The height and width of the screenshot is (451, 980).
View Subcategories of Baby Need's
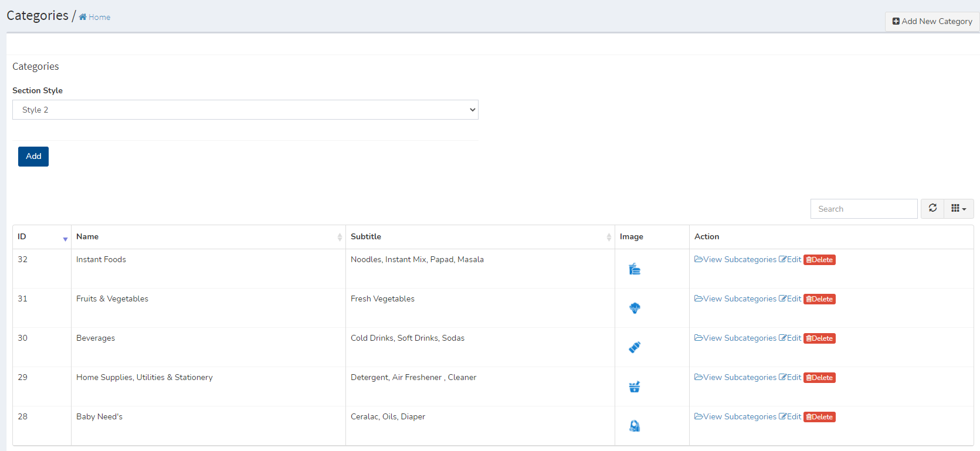tap(735, 417)
